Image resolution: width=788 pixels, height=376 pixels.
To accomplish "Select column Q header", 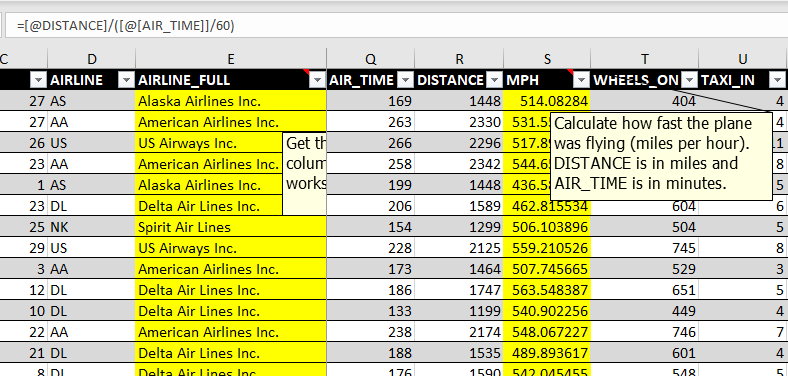I will point(370,59).
